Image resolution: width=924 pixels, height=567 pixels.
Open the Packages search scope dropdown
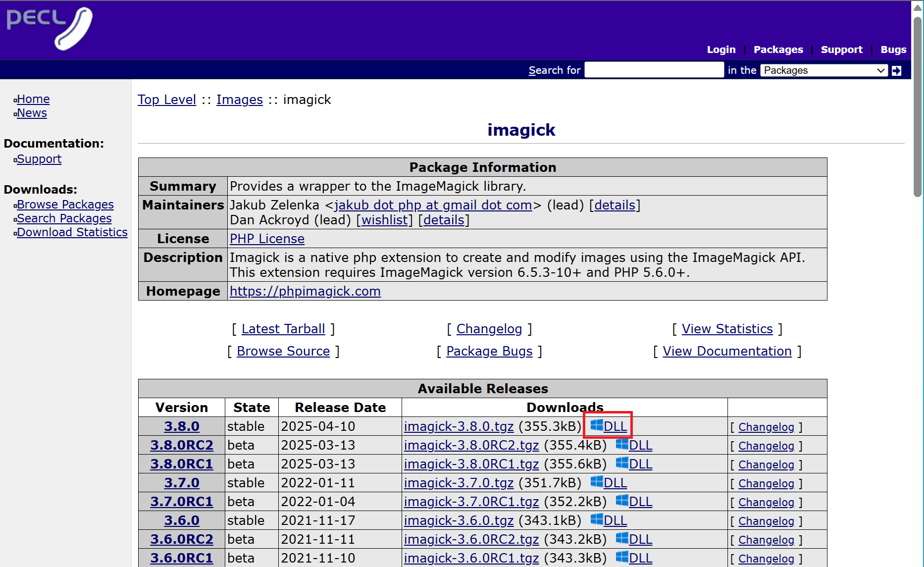[x=824, y=70]
